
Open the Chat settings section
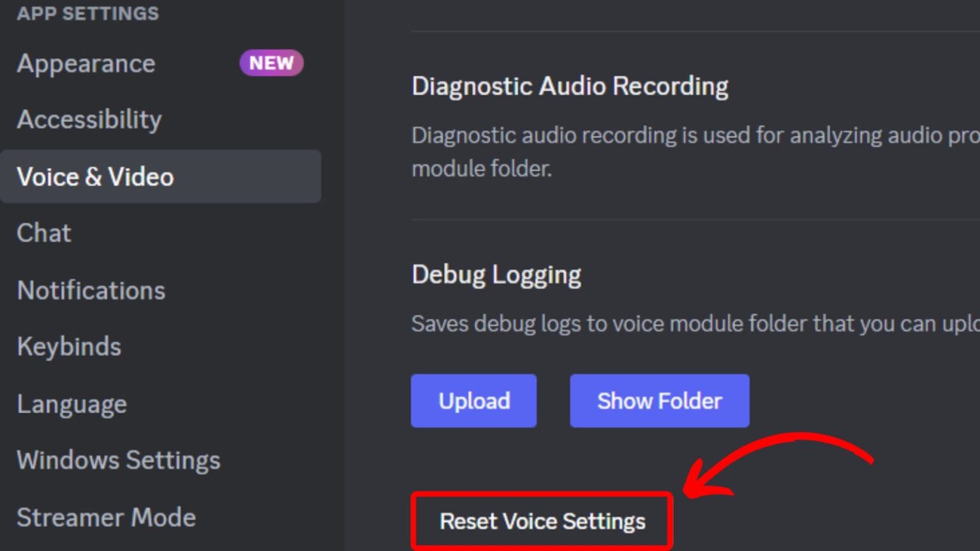(x=43, y=233)
